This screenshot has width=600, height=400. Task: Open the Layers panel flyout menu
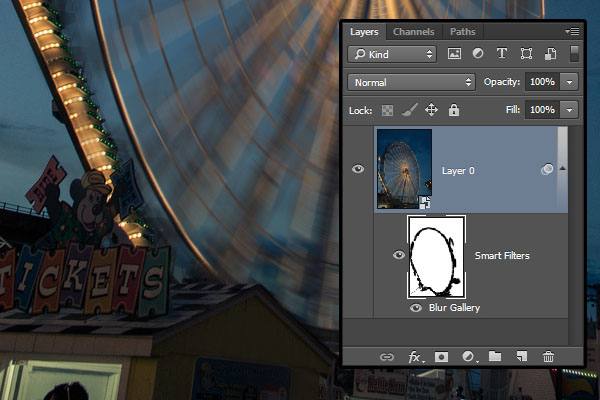pos(572,31)
